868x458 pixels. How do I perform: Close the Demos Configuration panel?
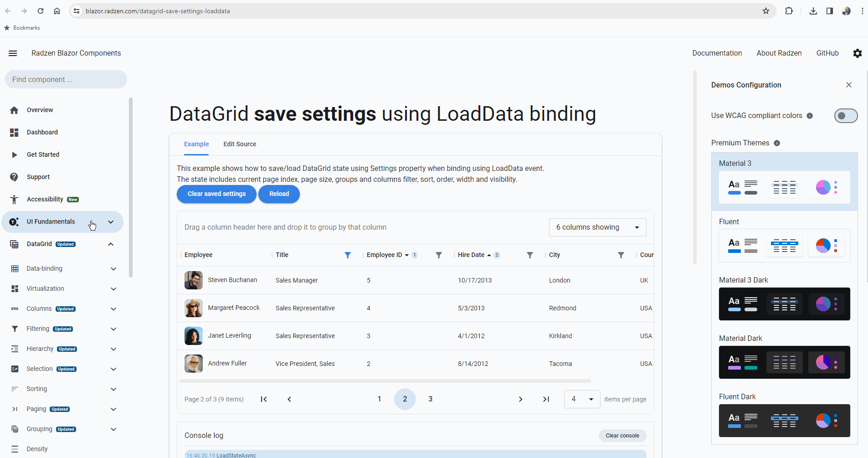849,85
